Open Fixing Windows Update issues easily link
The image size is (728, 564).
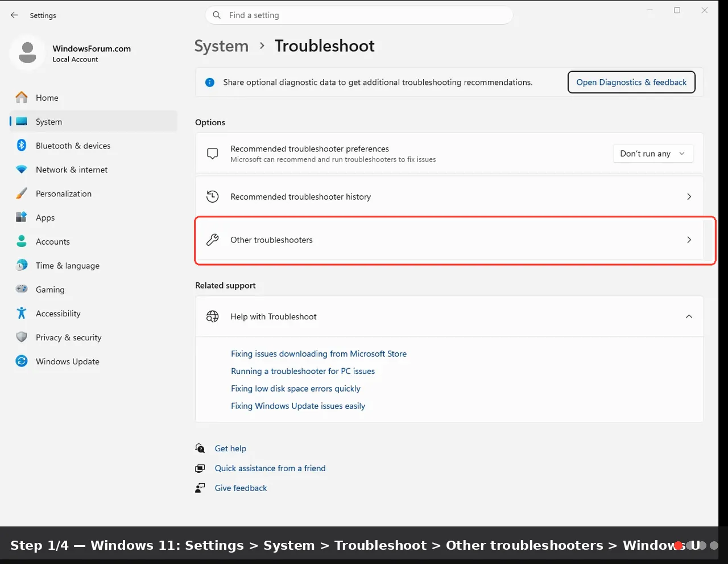pyautogui.click(x=298, y=406)
